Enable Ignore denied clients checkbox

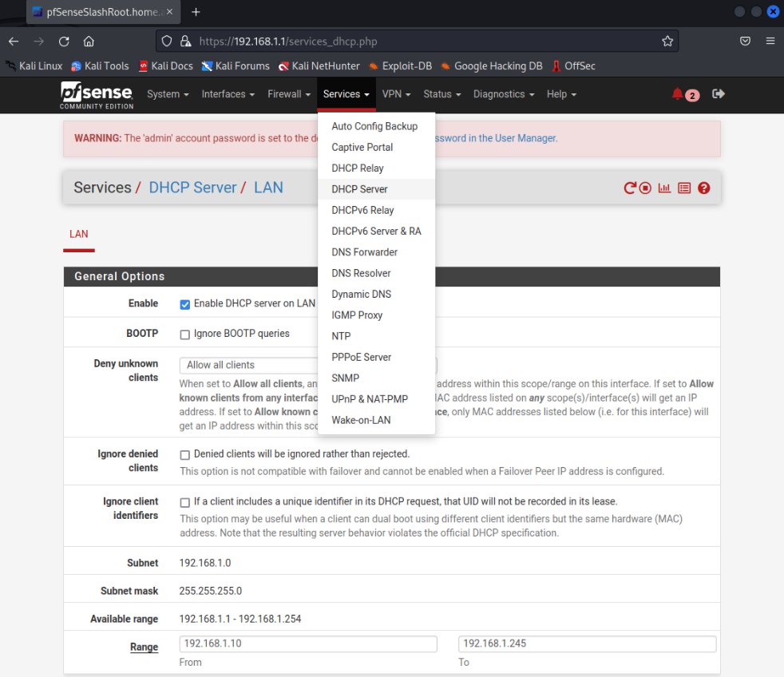(185, 455)
